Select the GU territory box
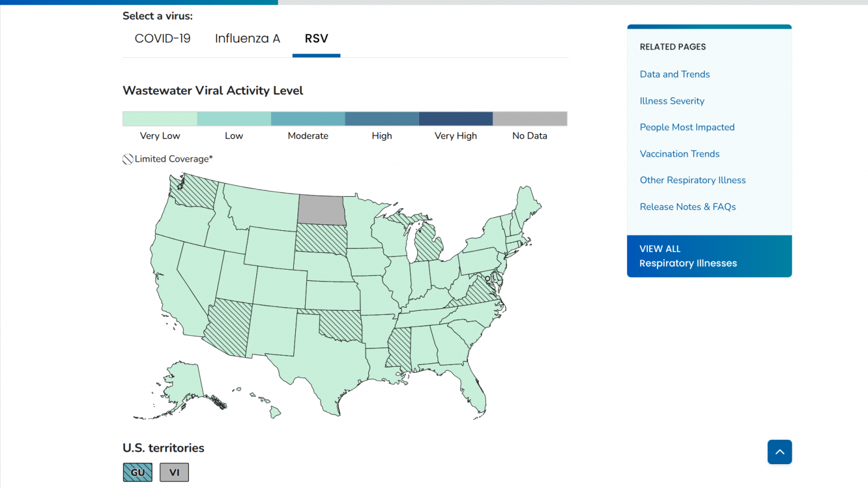This screenshot has height=488, width=868. tap(138, 472)
